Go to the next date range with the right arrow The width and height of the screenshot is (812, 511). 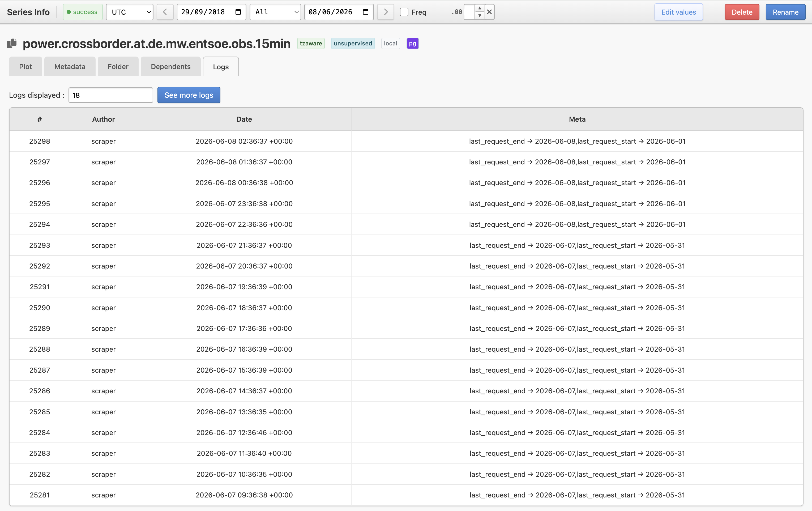(386, 12)
